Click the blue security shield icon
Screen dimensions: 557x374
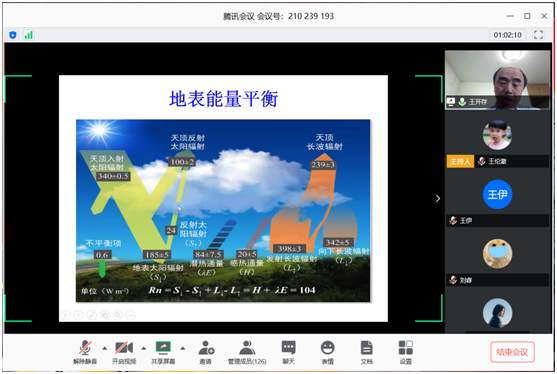click(x=13, y=35)
